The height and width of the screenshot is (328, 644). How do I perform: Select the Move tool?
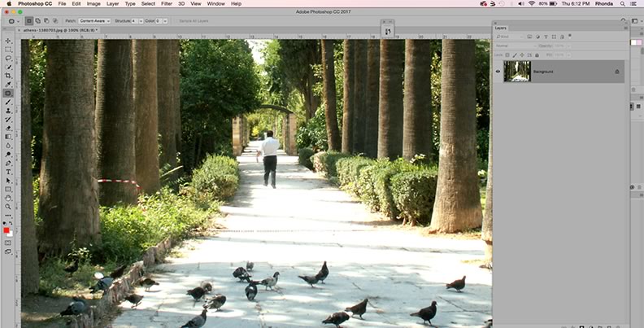click(8, 41)
